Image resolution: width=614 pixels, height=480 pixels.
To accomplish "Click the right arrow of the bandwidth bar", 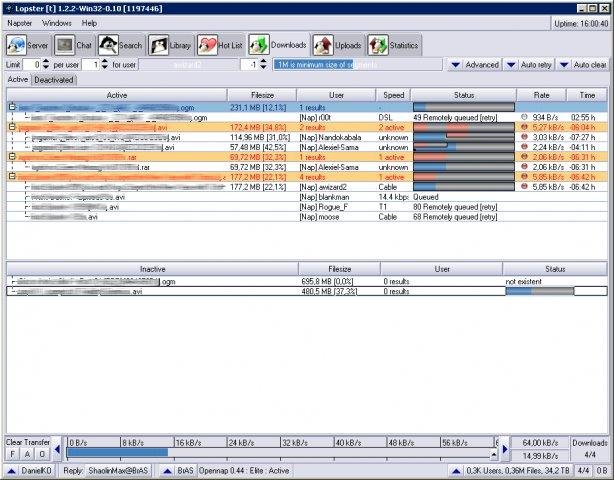I will [505, 449].
